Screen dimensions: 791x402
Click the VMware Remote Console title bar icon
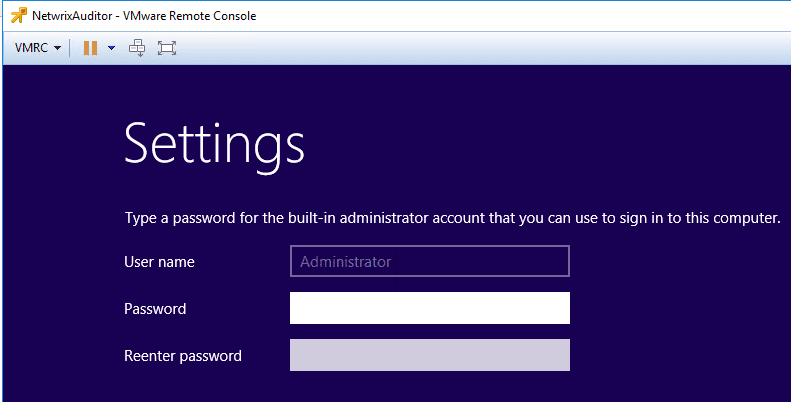[x=17, y=15]
